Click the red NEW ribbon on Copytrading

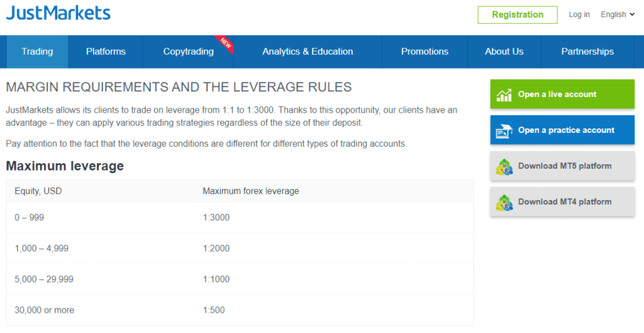pos(225,44)
